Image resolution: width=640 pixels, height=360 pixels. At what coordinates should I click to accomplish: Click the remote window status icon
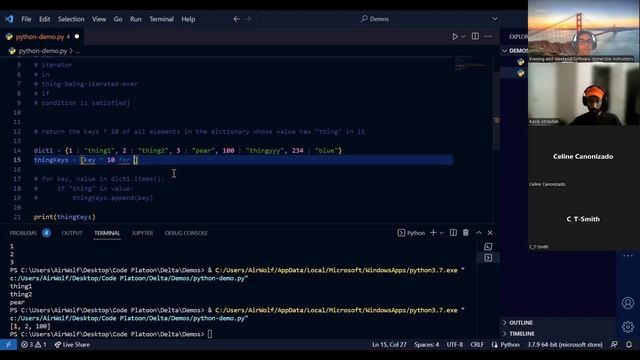point(8,345)
